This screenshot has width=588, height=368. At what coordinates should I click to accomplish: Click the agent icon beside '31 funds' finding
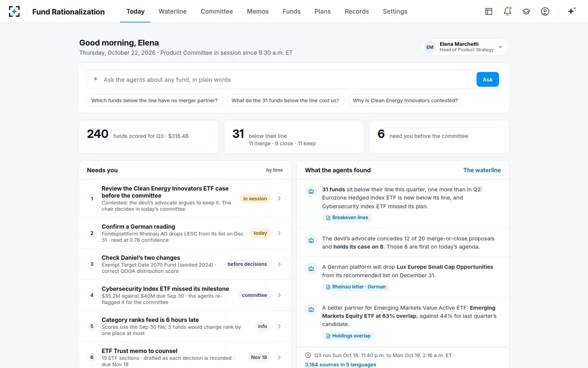click(311, 191)
